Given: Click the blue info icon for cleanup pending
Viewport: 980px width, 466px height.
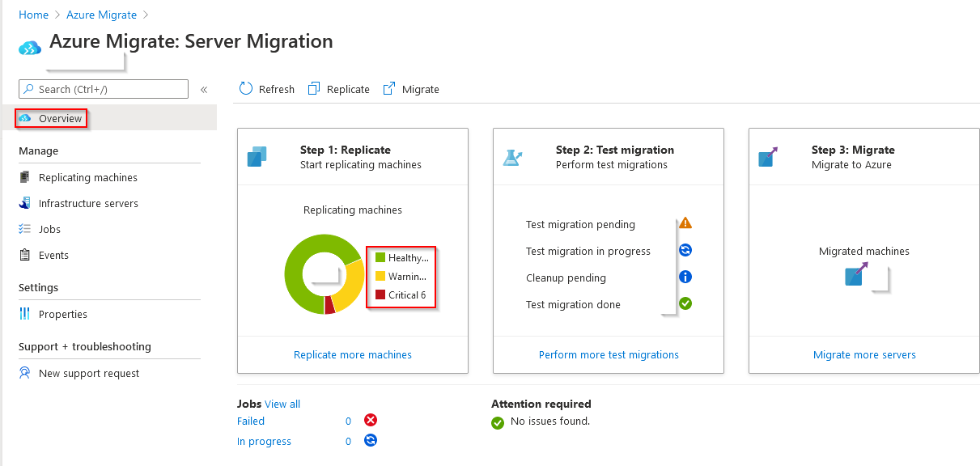Looking at the screenshot, I should tap(685, 277).
